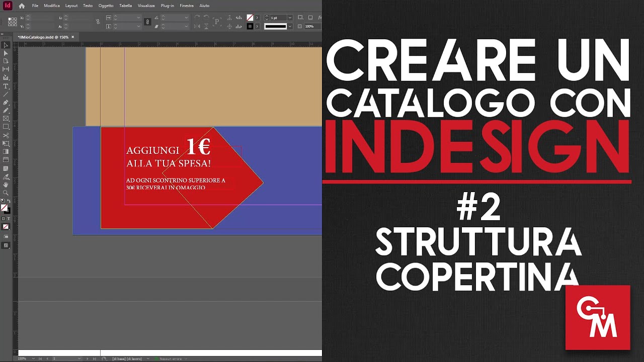Toggle screen mode button at toolbox bottom
644x362 pixels.
[x=6, y=245]
